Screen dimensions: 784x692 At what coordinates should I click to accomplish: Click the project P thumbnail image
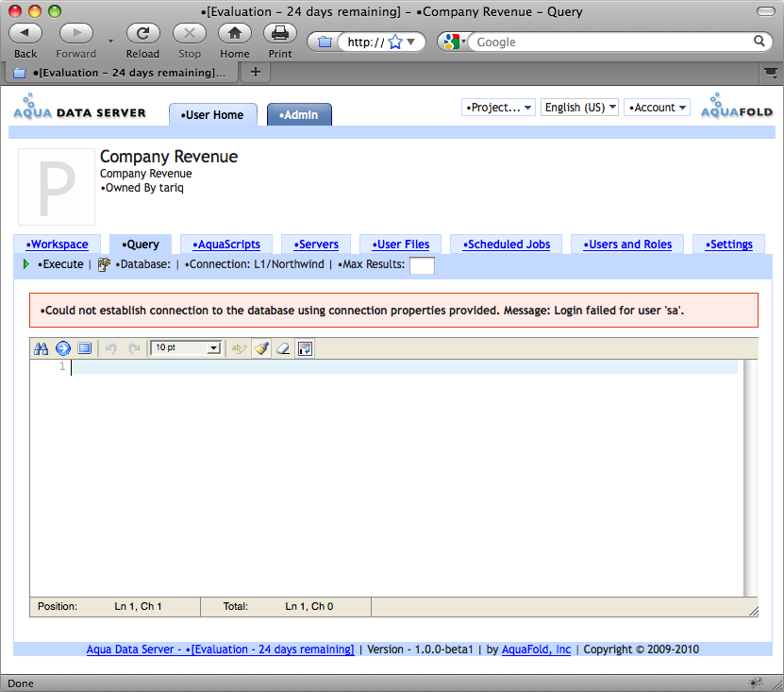(x=57, y=187)
